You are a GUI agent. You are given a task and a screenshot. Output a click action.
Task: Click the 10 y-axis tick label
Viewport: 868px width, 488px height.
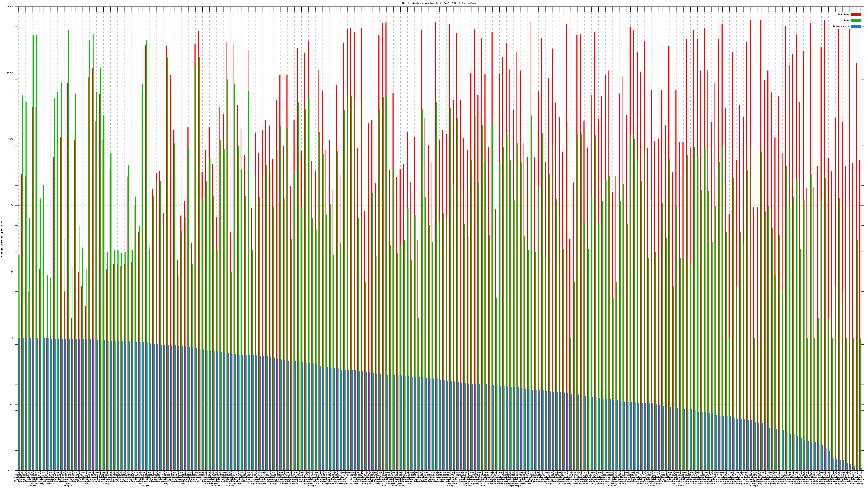click(12, 272)
